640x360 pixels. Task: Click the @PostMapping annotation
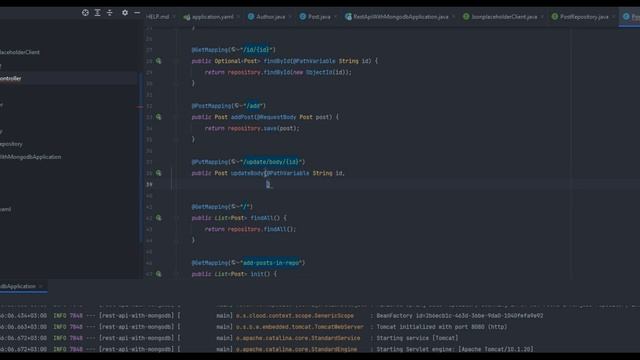211,106
